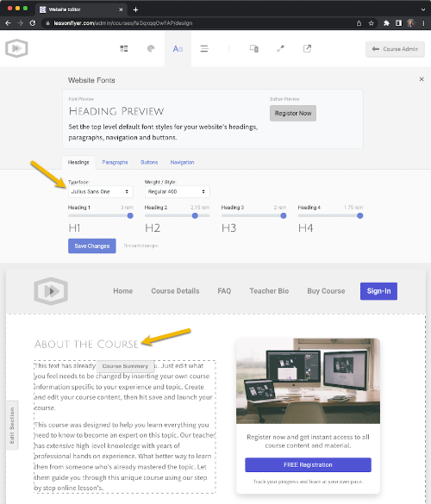Click the H1 preview sample
The image size is (431, 504).
74,228
